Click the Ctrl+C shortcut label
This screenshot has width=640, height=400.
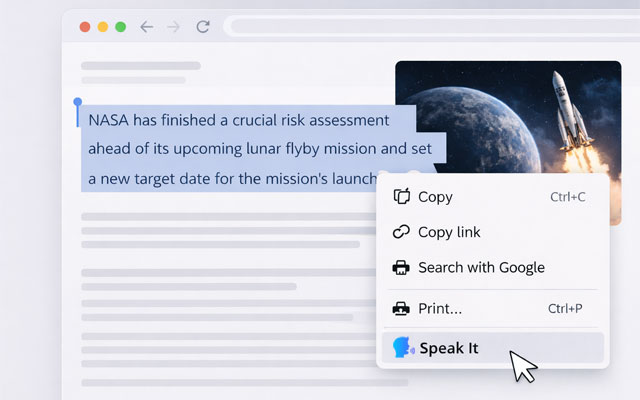(x=568, y=197)
